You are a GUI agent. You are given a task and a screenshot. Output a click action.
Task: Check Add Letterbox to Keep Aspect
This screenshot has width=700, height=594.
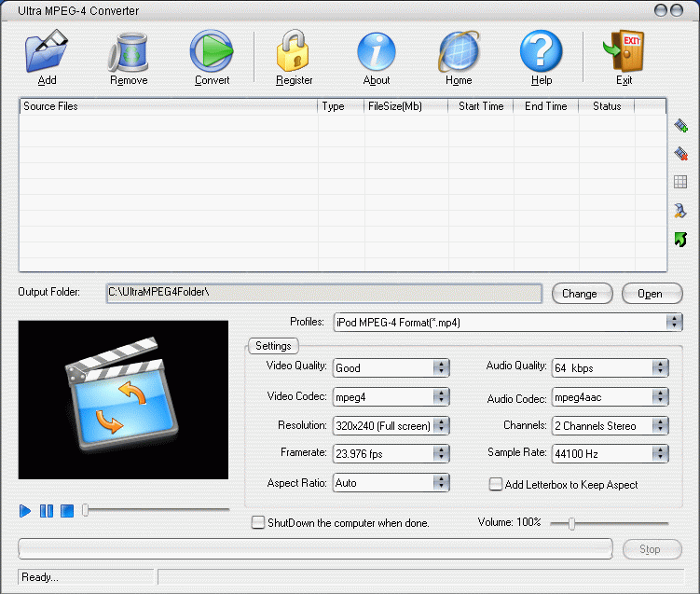(x=496, y=484)
